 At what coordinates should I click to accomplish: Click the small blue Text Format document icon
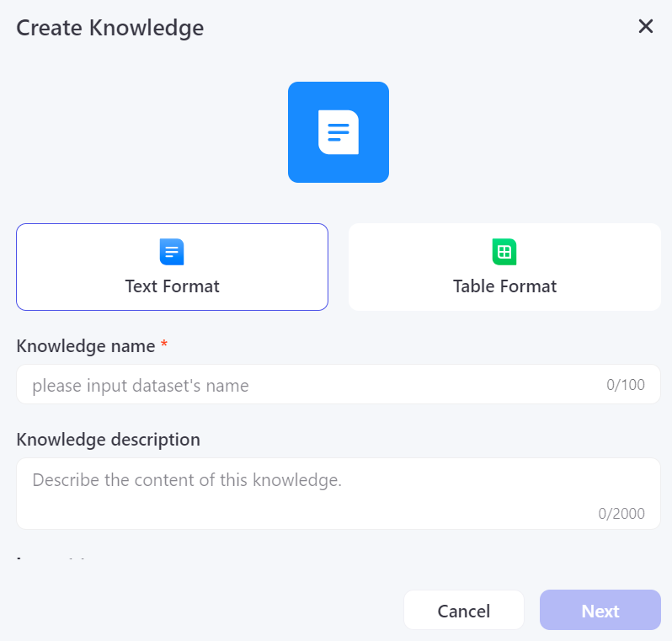172,252
